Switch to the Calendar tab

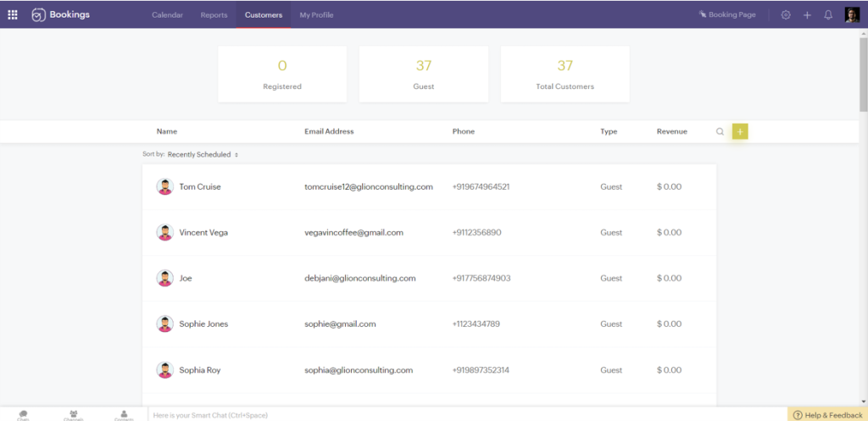coord(167,14)
